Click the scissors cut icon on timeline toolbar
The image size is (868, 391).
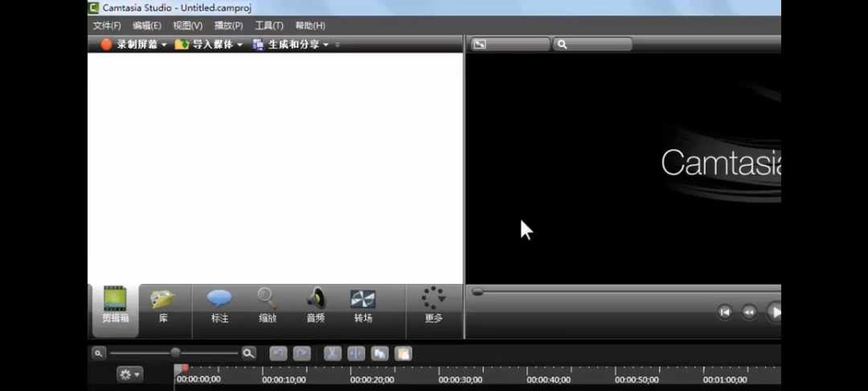(332, 353)
